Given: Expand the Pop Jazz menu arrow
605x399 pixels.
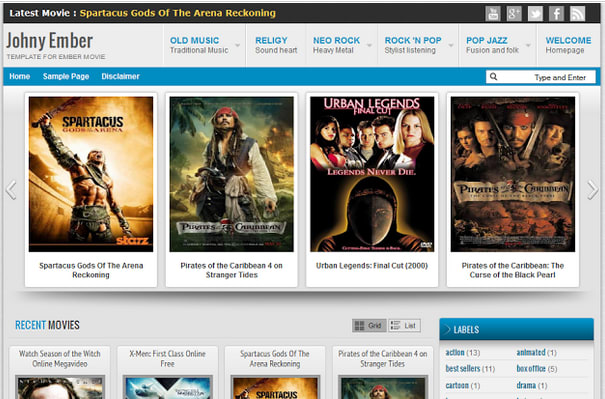Looking at the screenshot, I should point(529,46).
